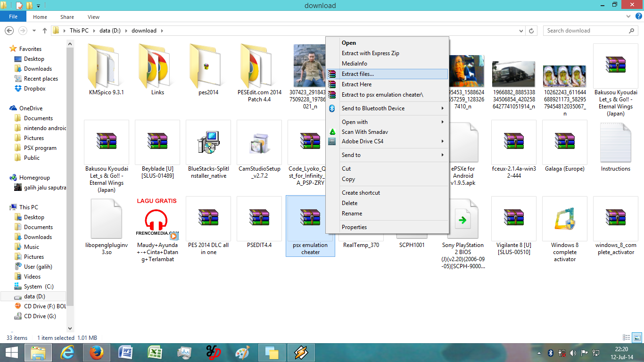
Task: Click Rename in the context menu
Action: point(387,214)
